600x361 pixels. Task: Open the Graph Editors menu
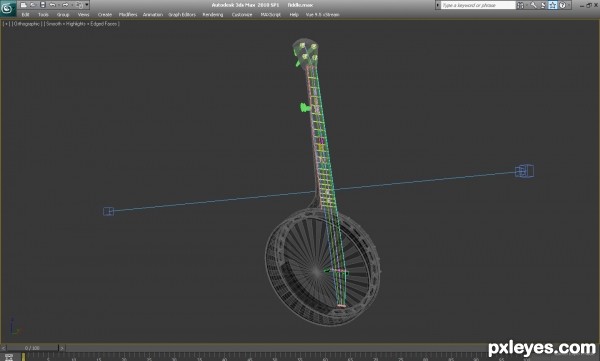[x=182, y=15]
